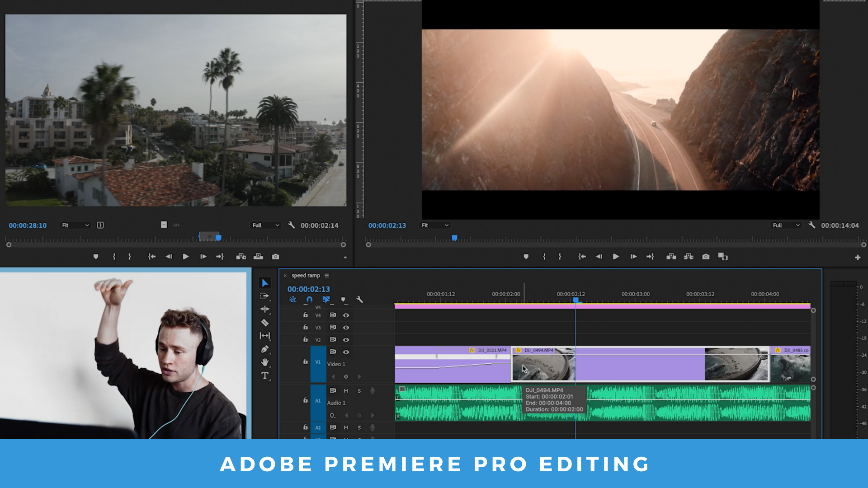The width and height of the screenshot is (868, 488).
Task: Open Program monitor Fit zoom dropdown
Action: pyautogui.click(x=434, y=225)
